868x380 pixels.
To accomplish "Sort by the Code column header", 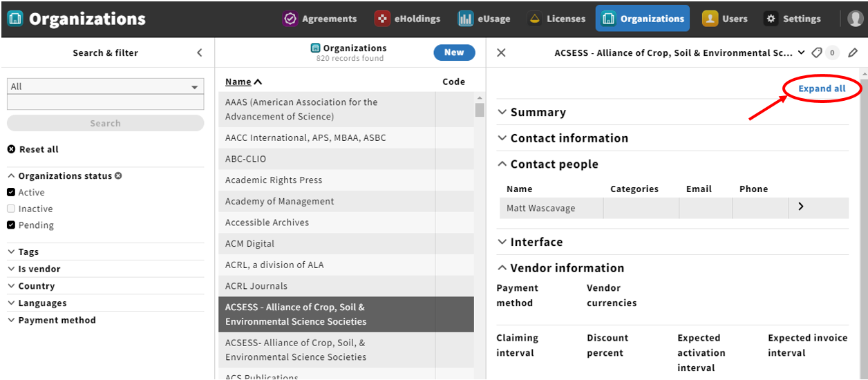I will [x=453, y=82].
